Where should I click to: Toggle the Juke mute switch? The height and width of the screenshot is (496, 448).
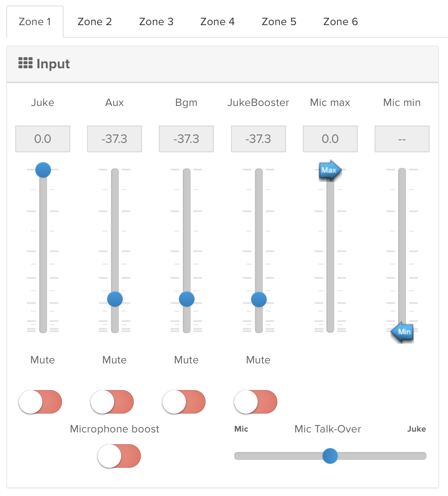[40, 402]
